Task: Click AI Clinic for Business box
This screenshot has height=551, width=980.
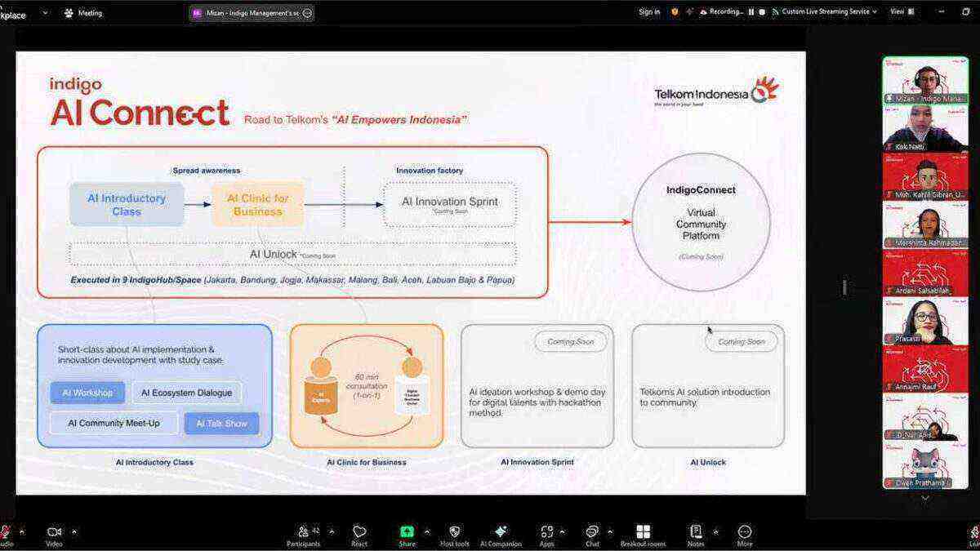Action: 258,204
